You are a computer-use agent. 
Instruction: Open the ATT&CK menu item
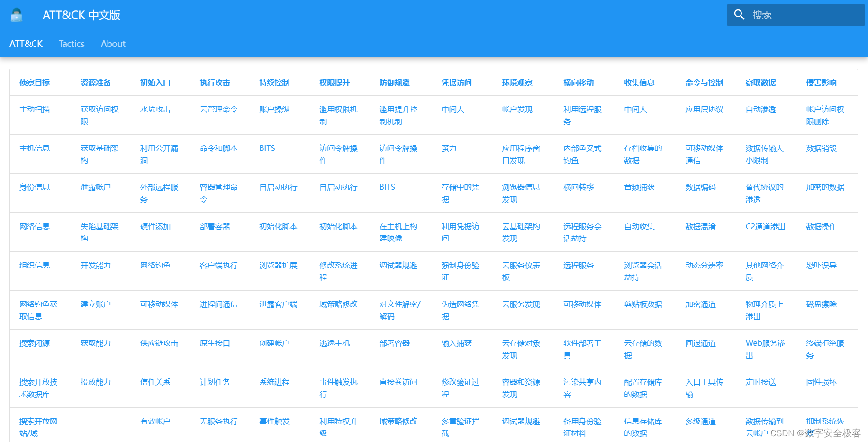26,44
